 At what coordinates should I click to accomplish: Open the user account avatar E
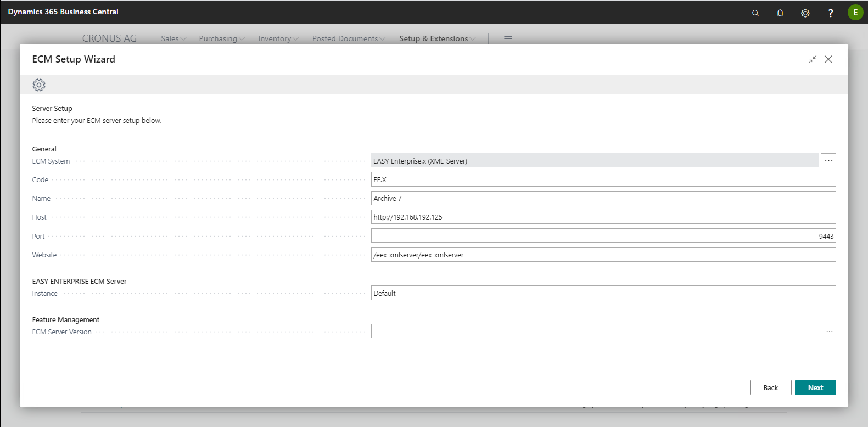[855, 12]
